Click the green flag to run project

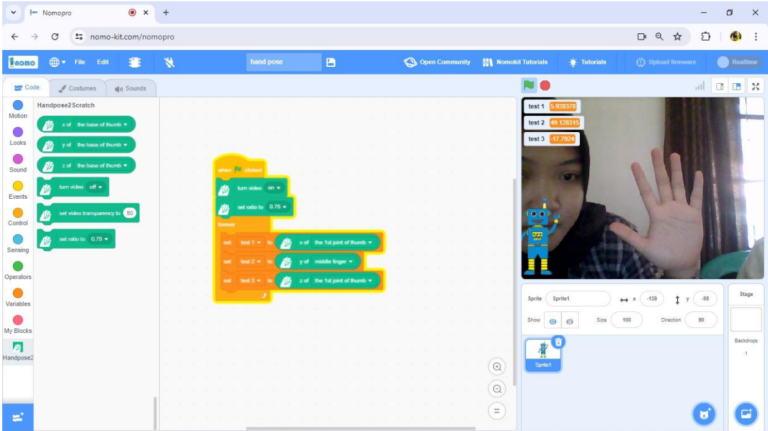[x=529, y=86]
